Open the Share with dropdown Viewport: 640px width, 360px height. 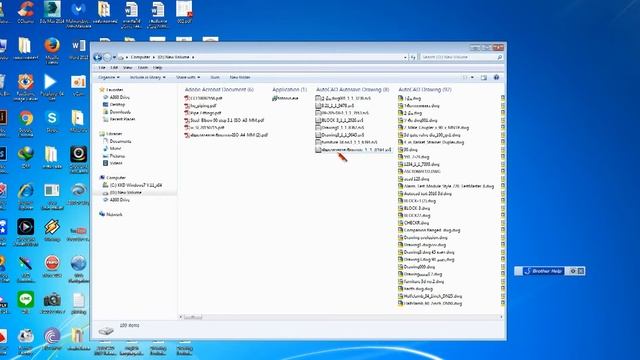pyautogui.click(x=188, y=77)
